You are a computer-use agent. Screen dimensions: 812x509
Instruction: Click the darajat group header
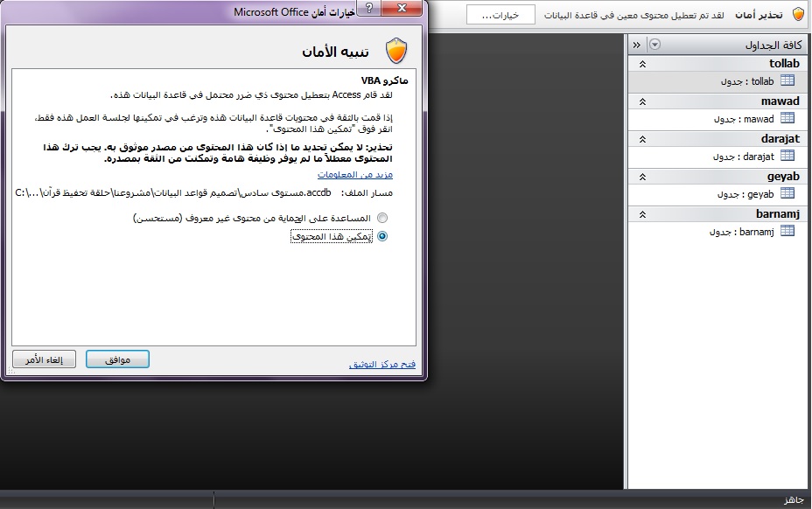coord(717,139)
